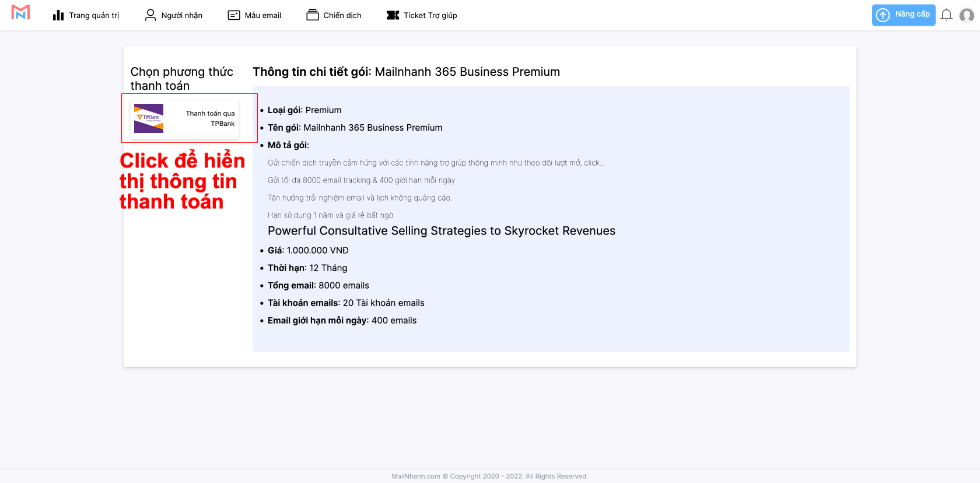Viewport: 980px width, 483px height.
Task: Select Thanh toán qua TPBank payment option
Action: point(210,118)
